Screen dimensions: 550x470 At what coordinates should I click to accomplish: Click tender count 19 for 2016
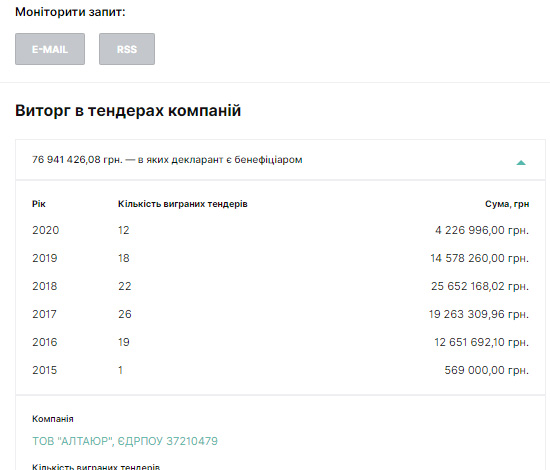pos(123,342)
